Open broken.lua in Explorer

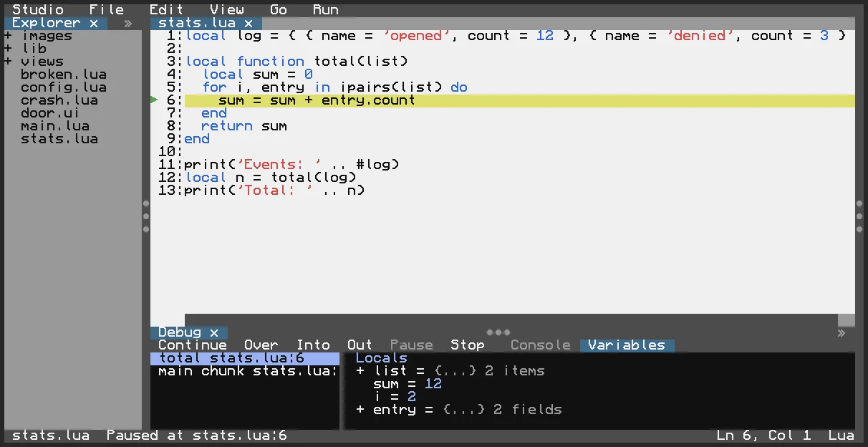[64, 74]
